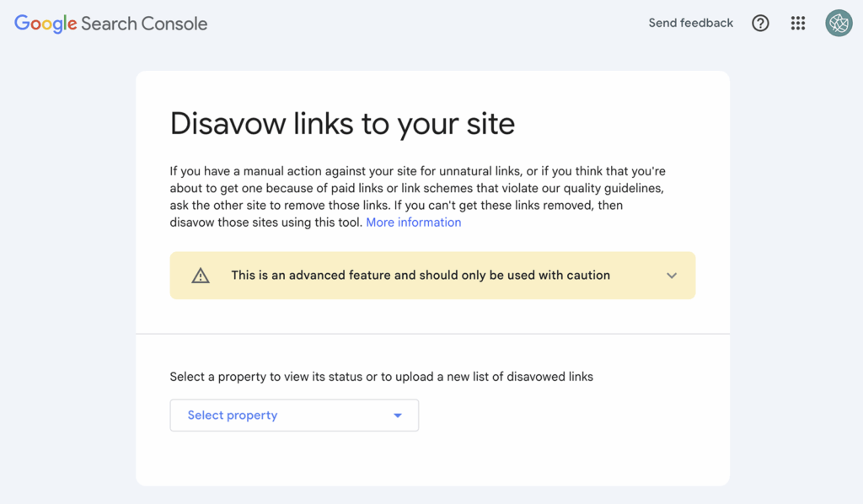The image size is (863, 504).
Task: Click the 'advanced feature' caution banner text
Action: (421, 276)
